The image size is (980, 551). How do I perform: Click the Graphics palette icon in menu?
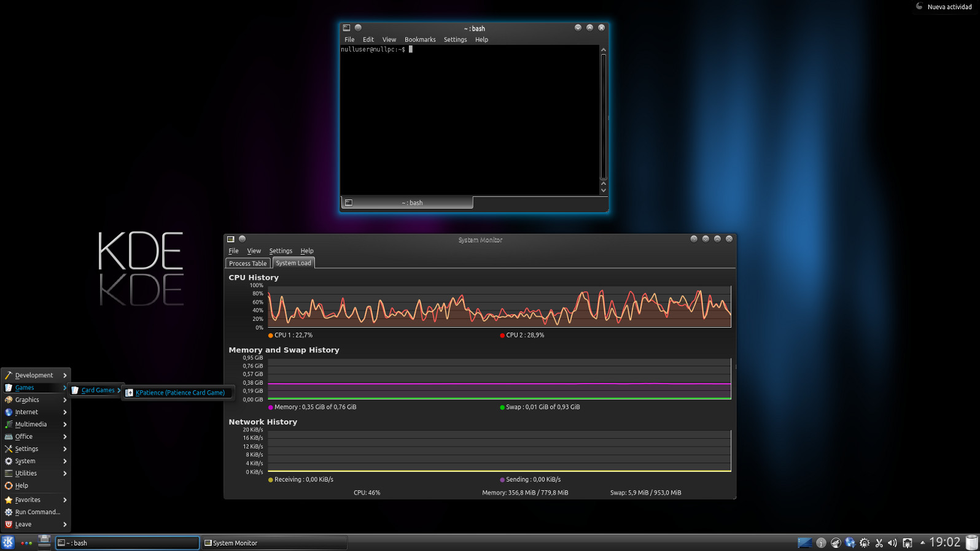[9, 399]
